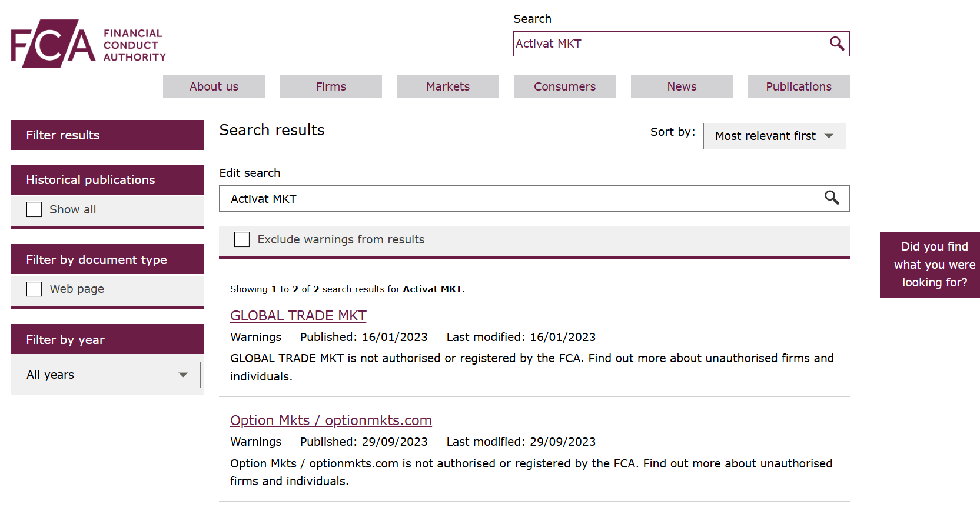Image resolution: width=980 pixels, height=511 pixels.
Task: Click the Historical publications header
Action: [108, 180]
